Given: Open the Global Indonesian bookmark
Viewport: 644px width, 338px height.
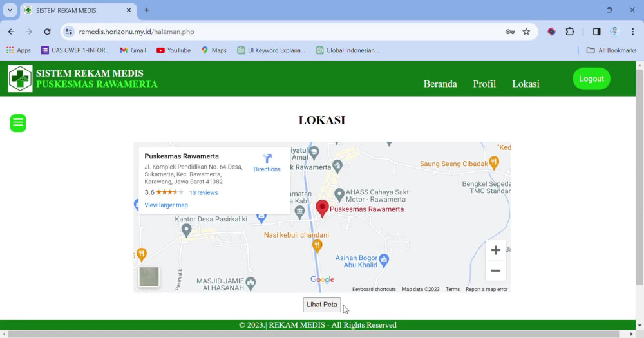Looking at the screenshot, I should pyautogui.click(x=348, y=50).
